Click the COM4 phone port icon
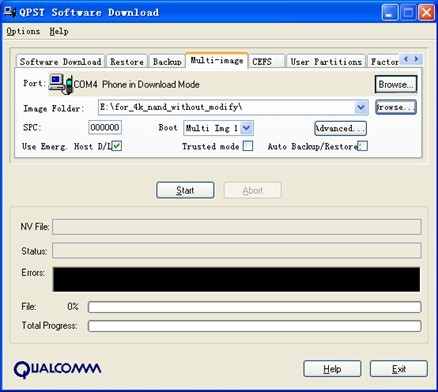 click(61, 84)
